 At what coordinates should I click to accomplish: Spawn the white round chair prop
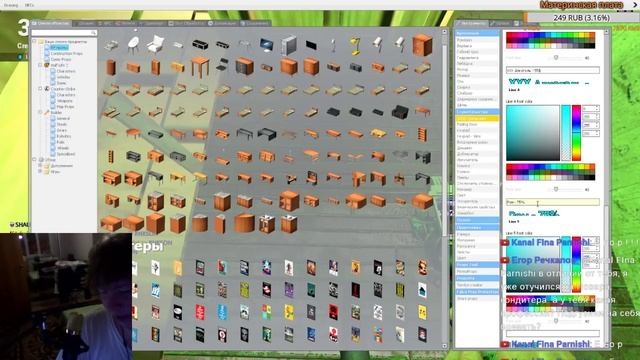[133, 44]
